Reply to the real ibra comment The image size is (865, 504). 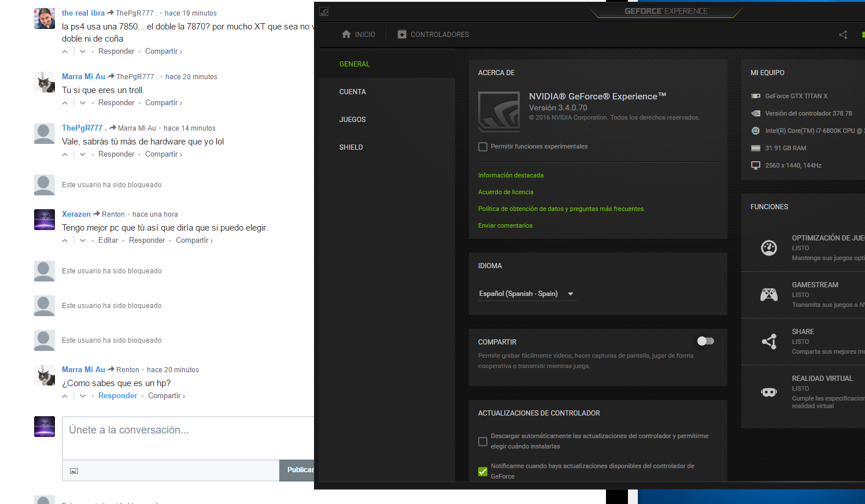coord(116,51)
